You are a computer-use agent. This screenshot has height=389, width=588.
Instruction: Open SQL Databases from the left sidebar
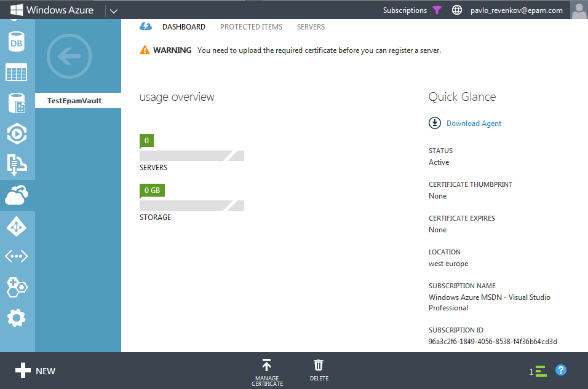tap(17, 41)
